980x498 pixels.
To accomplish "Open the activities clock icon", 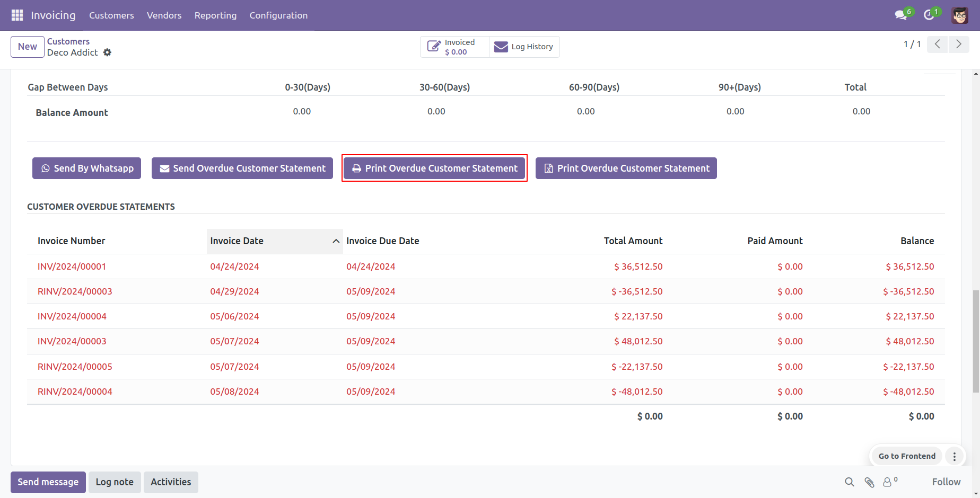I will pyautogui.click(x=929, y=15).
